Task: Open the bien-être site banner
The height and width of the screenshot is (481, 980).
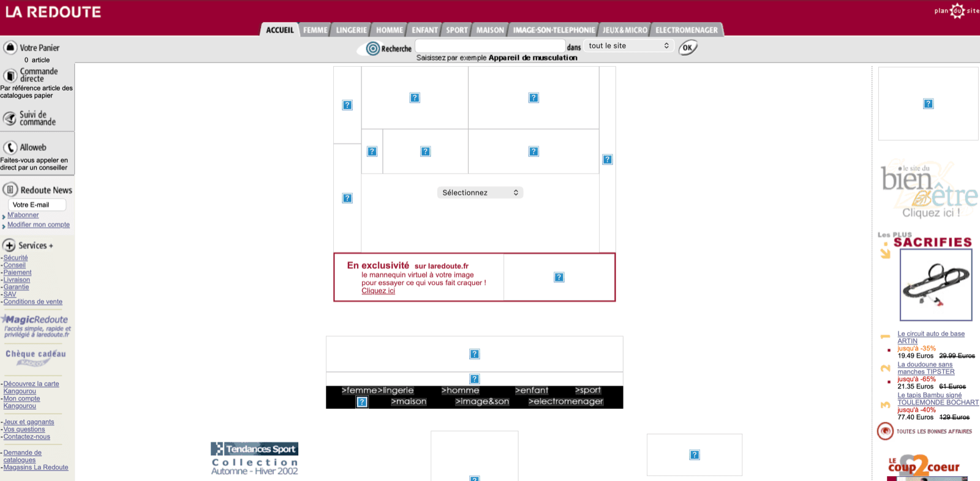Action: 929,189
